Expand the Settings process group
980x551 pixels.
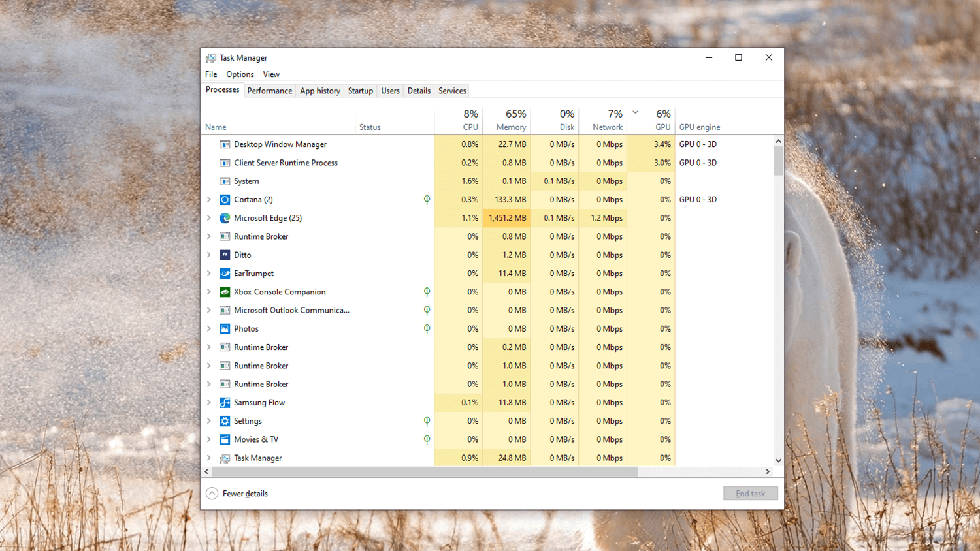pos(209,421)
